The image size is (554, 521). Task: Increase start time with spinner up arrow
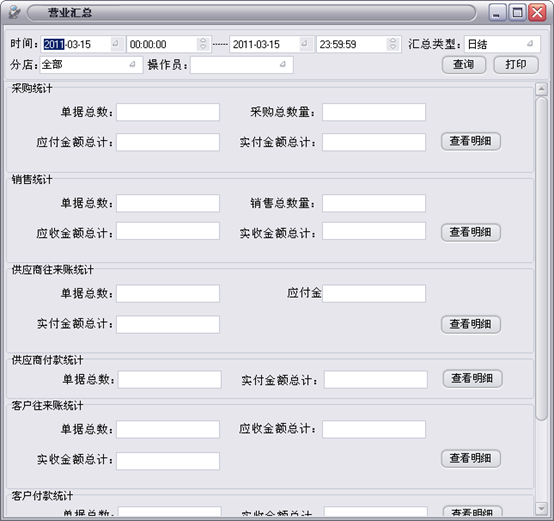(203, 41)
